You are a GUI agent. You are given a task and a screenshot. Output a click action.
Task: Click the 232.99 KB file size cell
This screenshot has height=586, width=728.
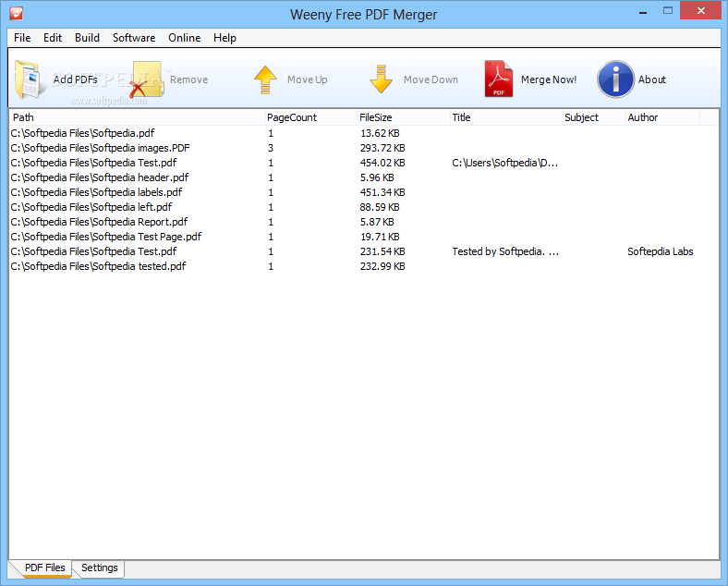[x=382, y=266]
